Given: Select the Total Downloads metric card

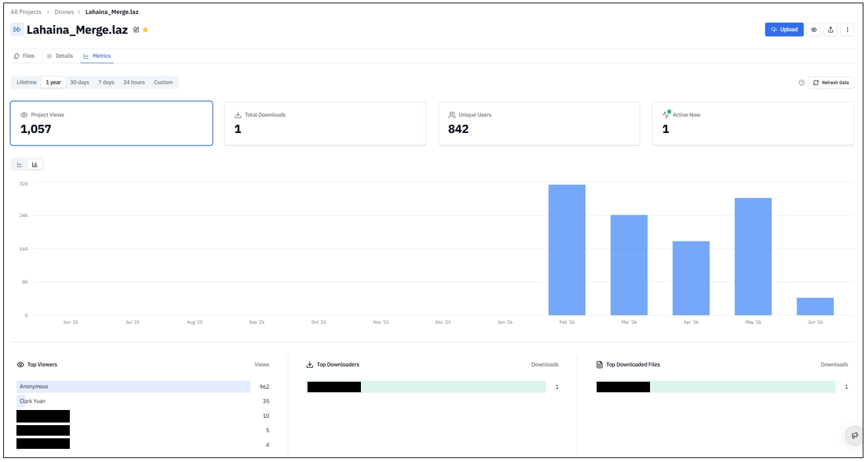Looking at the screenshot, I should coord(325,123).
